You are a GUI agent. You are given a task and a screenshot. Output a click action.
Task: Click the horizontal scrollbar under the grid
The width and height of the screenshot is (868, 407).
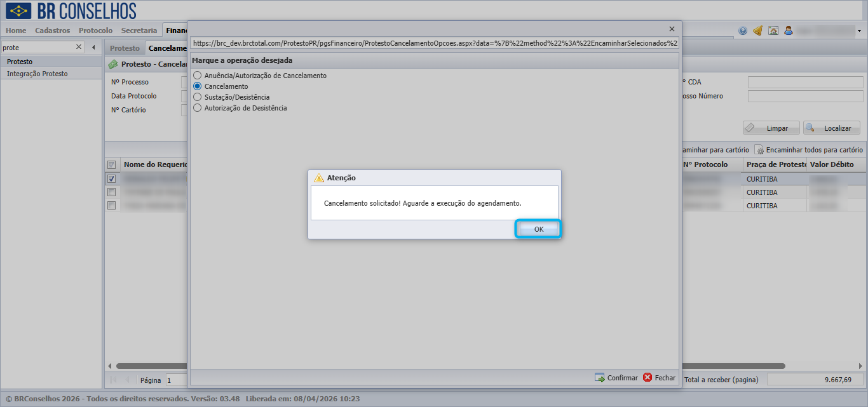451,366
